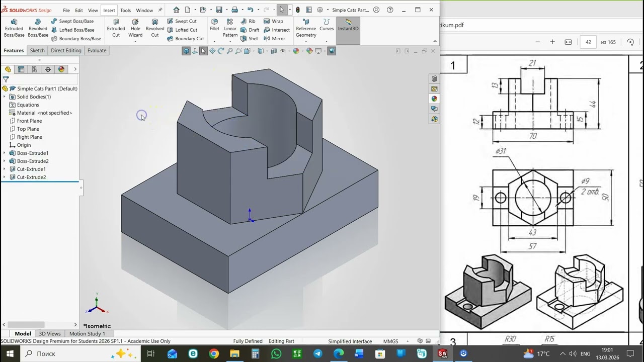The height and width of the screenshot is (362, 644).
Task: Zoom in with PDF viewer plus button
Action: [552, 42]
